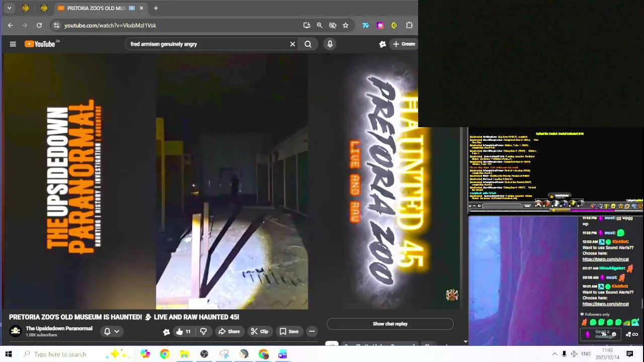This screenshot has height=362, width=644.
Task: Open the tab search dropdown
Action: click(9, 8)
